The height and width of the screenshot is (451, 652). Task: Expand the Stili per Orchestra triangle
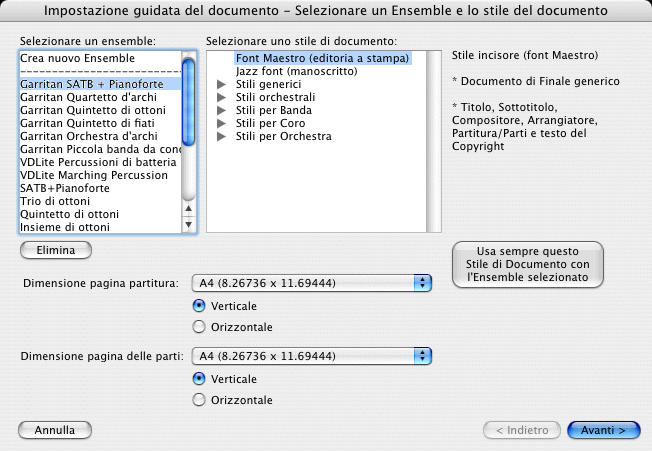point(222,137)
